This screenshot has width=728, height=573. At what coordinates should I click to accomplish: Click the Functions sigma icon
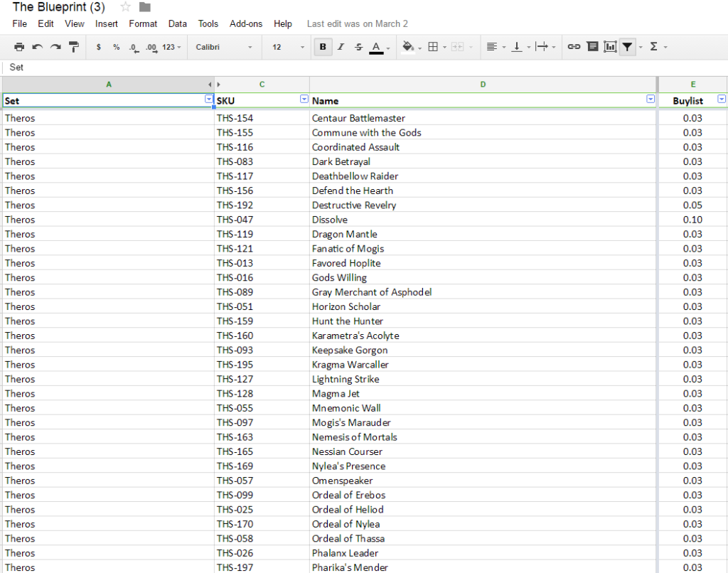653,47
